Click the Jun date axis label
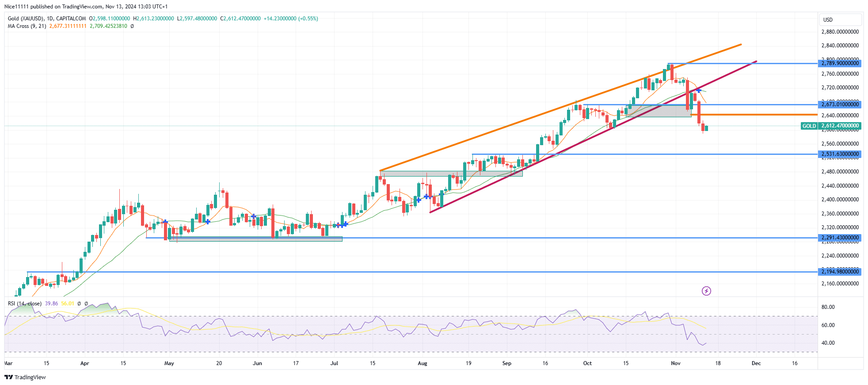 pos(257,363)
